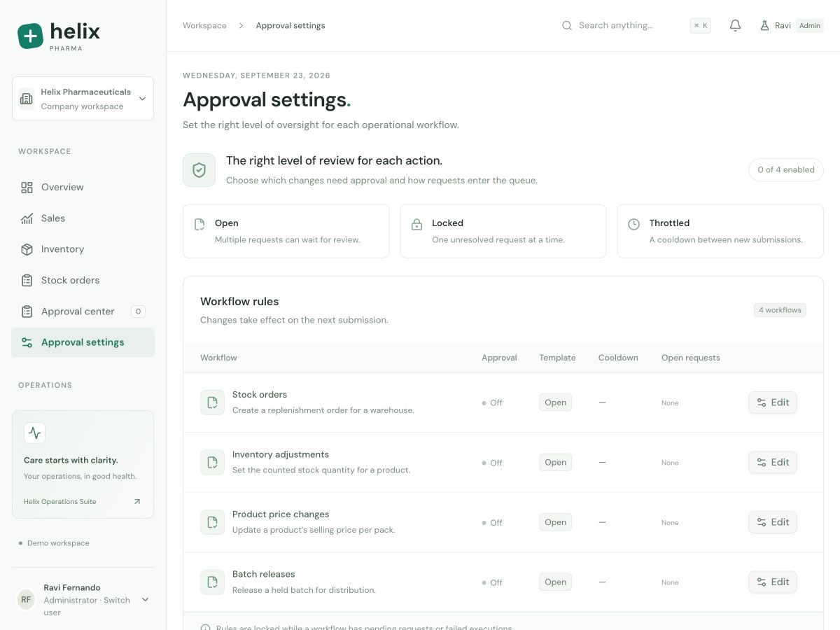Click the pulse activity icon in promo card
840x630 pixels.
[34, 433]
